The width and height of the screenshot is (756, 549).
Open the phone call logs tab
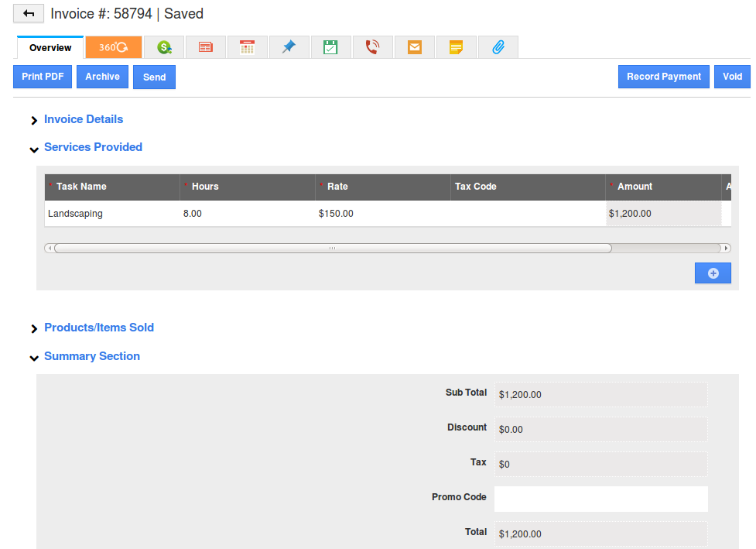pyautogui.click(x=372, y=47)
